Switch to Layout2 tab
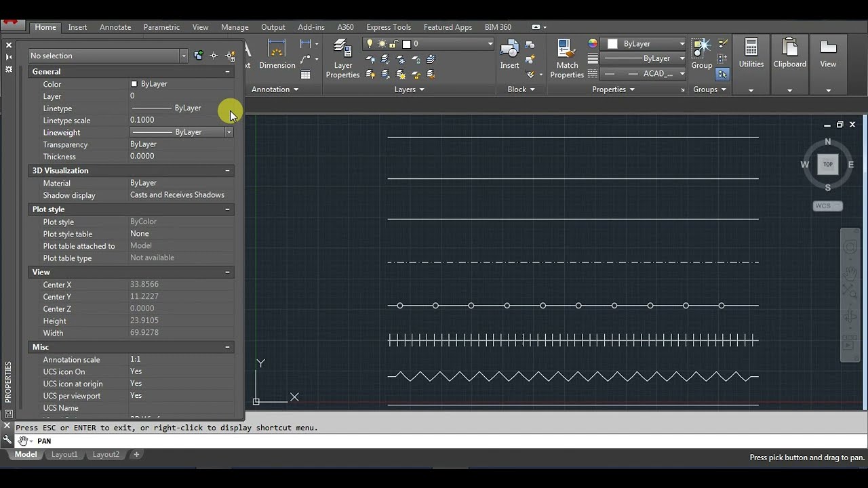 click(x=106, y=455)
